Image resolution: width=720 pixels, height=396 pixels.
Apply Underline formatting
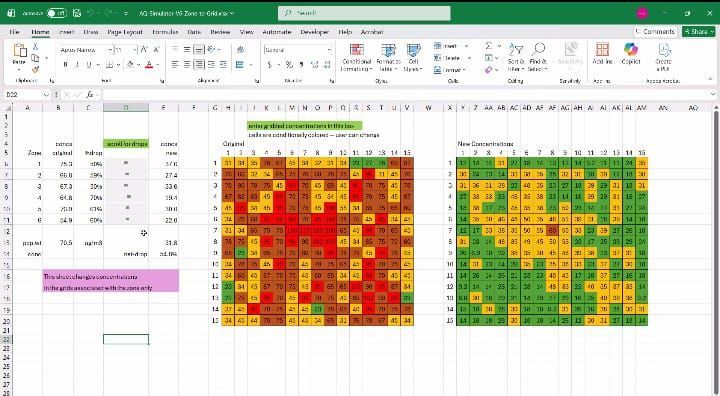click(x=89, y=65)
